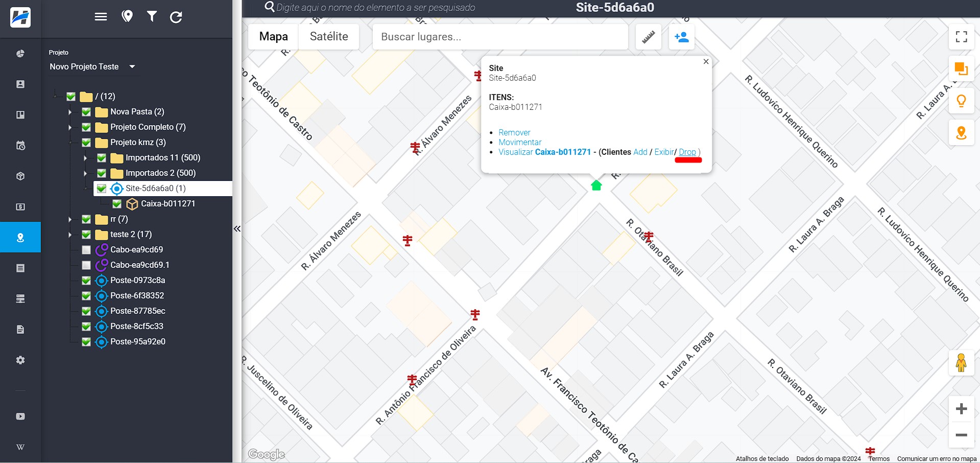Toggle the Caixa-b011271 checkbox
980x463 pixels.
click(x=117, y=204)
